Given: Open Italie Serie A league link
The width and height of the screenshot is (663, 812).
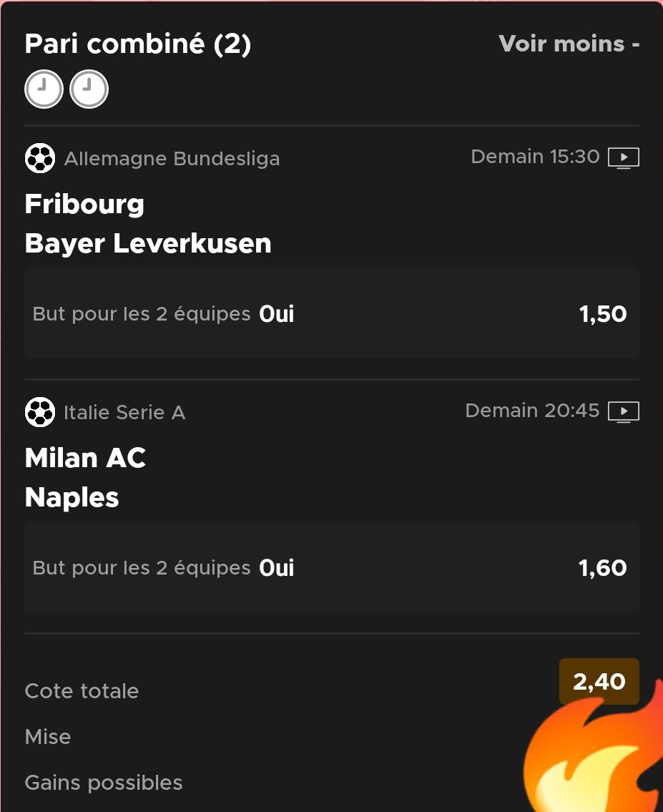Looking at the screenshot, I should [124, 412].
